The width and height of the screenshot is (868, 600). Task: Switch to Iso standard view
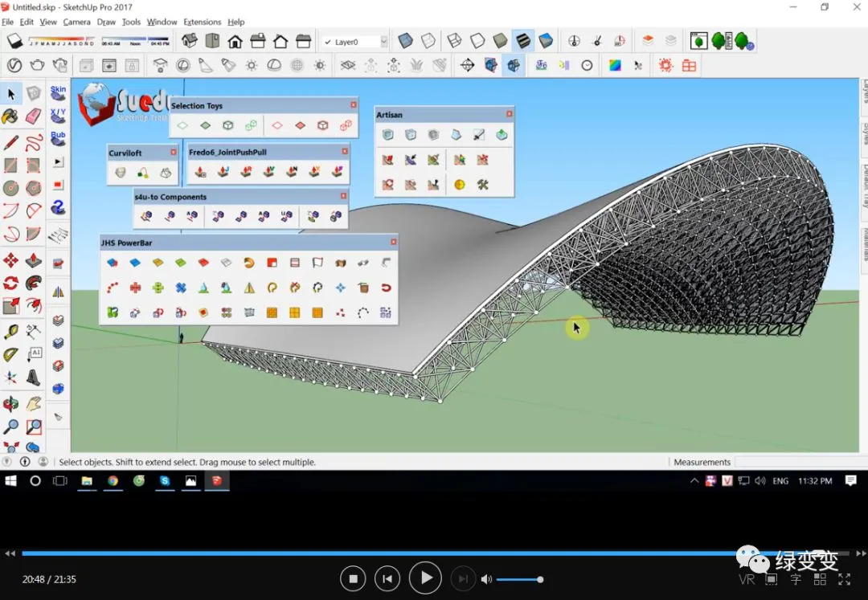tap(190, 41)
